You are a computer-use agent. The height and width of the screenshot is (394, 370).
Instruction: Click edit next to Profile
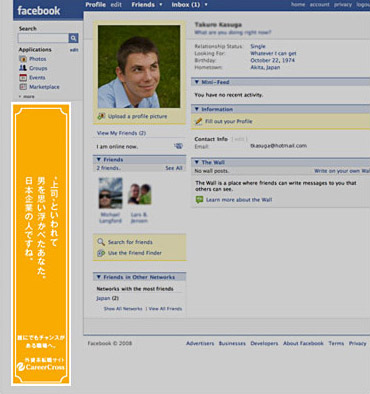[x=116, y=5]
